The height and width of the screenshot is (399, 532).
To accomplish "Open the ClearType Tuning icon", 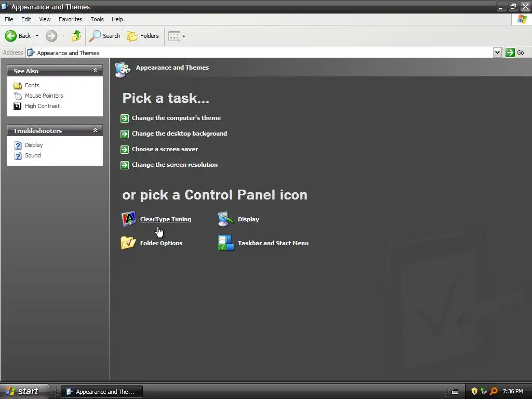I will (129, 219).
